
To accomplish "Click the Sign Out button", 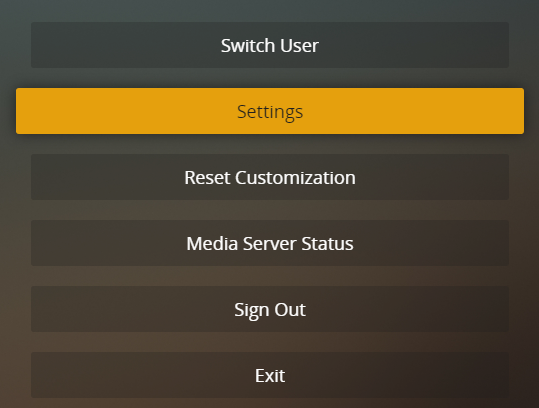I will pyautogui.click(x=270, y=309).
